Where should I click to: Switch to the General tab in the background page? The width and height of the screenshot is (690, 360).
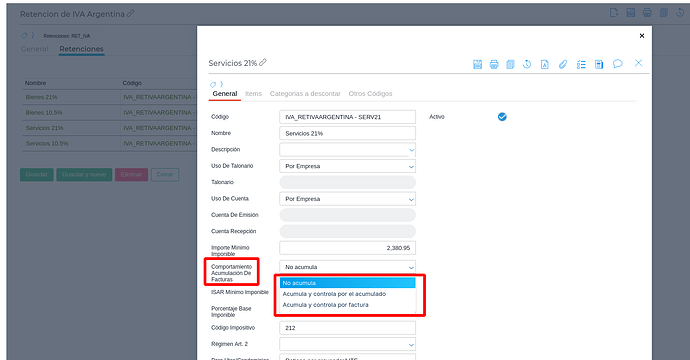coord(34,49)
